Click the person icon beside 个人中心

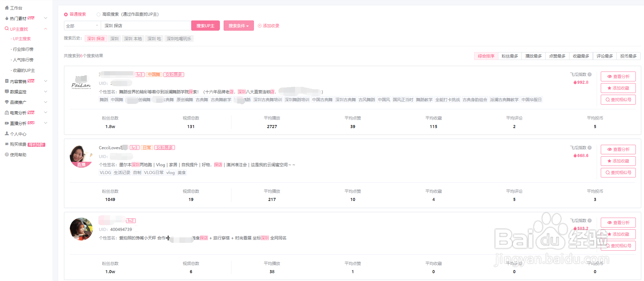tap(7, 134)
